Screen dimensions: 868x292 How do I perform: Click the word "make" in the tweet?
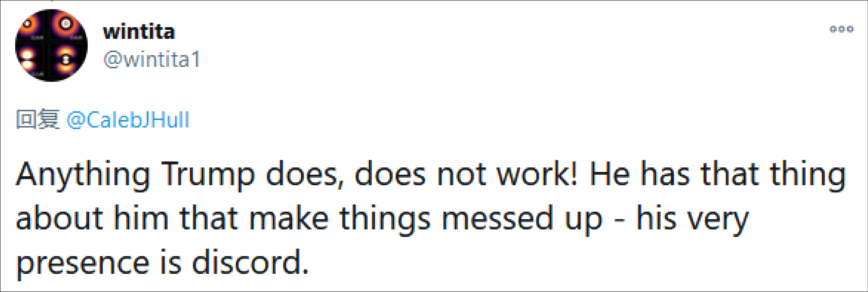pos(289,219)
